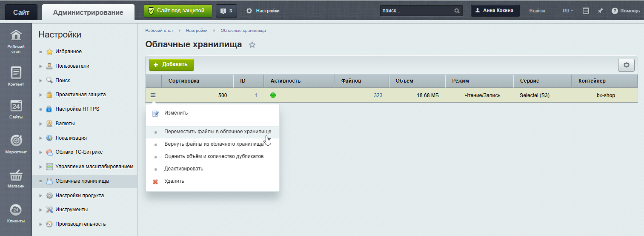Switch to the Сайт tab
This screenshot has height=236, width=644.
click(x=21, y=12)
